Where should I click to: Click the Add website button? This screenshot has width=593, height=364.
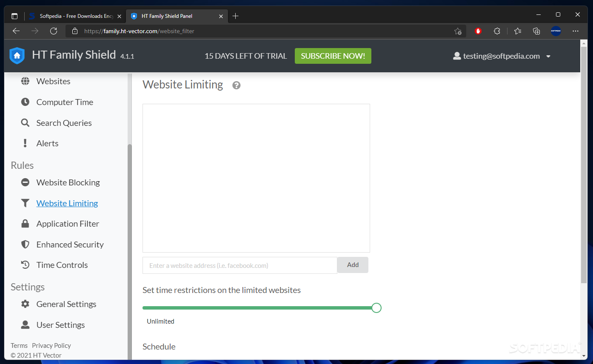(x=353, y=265)
